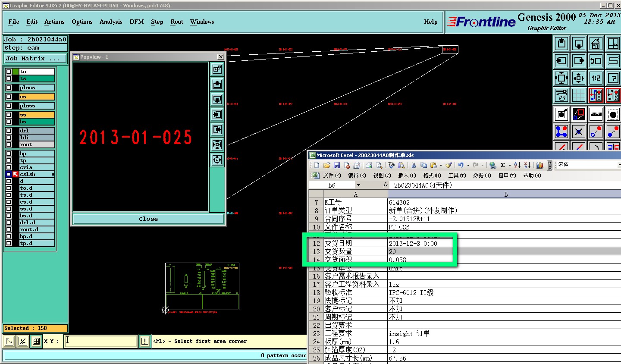621x364 pixels.
Task: Click the Excel Print icon
Action: click(369, 165)
